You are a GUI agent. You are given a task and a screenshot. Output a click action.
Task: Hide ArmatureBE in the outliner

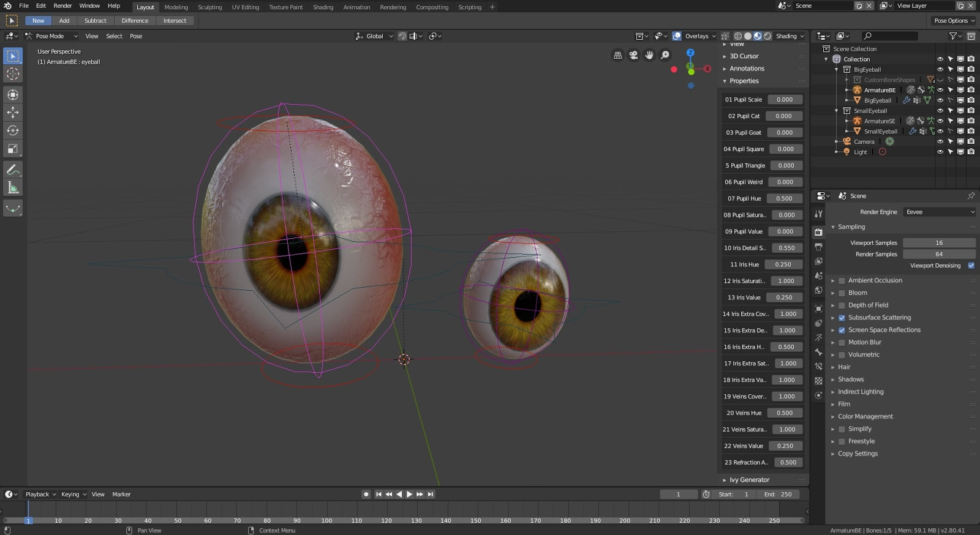pos(940,90)
